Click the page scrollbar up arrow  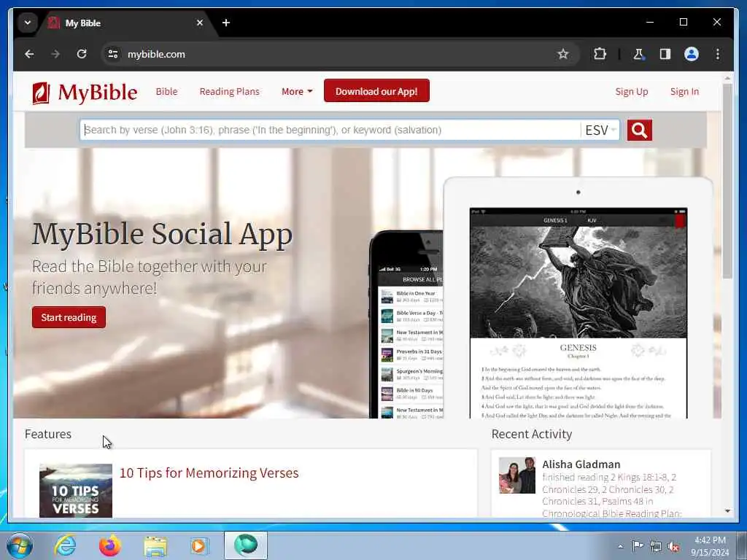coord(727,78)
